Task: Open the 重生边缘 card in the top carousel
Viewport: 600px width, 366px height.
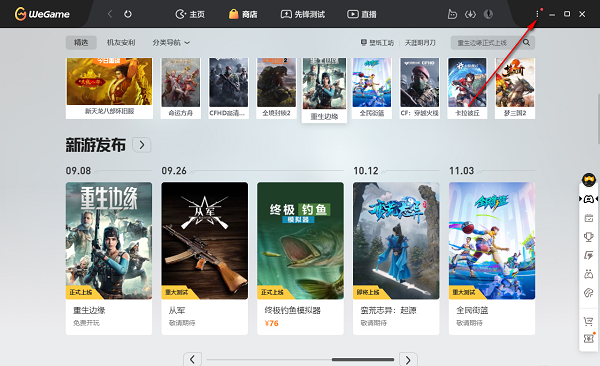Action: 324,90
